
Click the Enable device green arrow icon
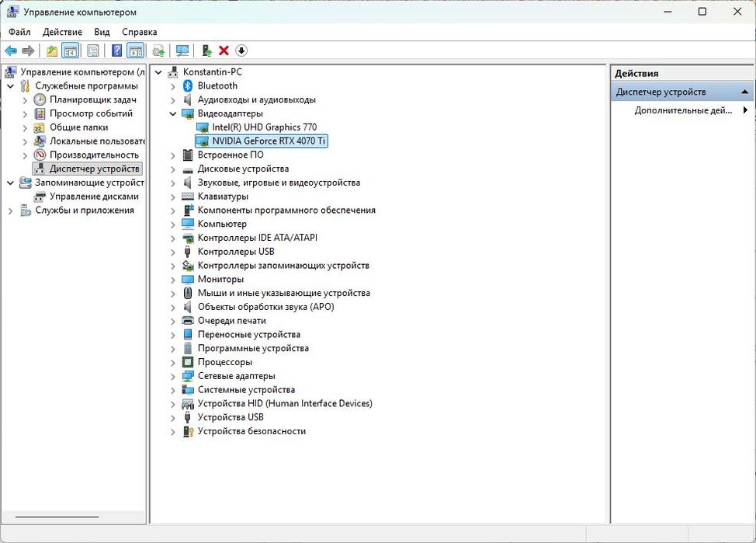[x=206, y=50]
